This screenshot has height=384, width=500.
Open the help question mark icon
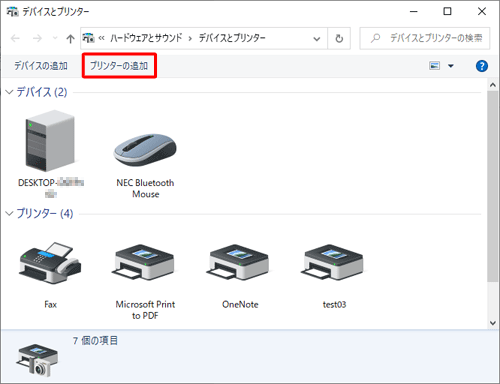[x=482, y=66]
